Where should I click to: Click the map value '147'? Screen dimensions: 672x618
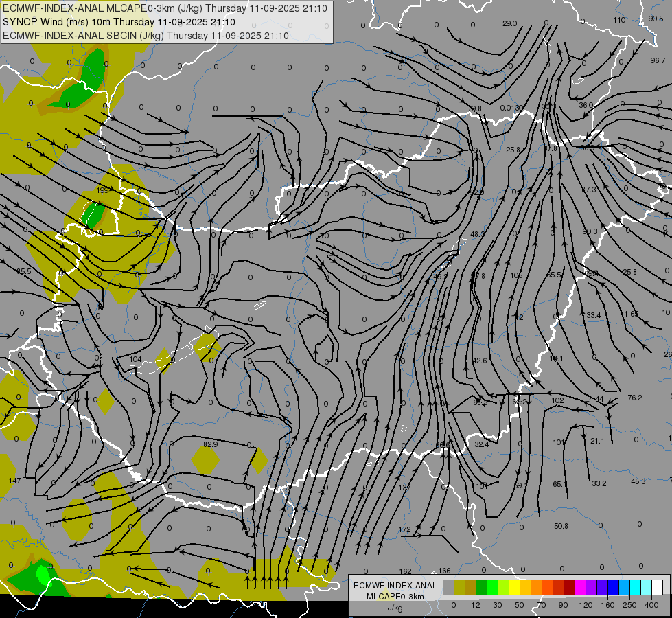[14, 481]
